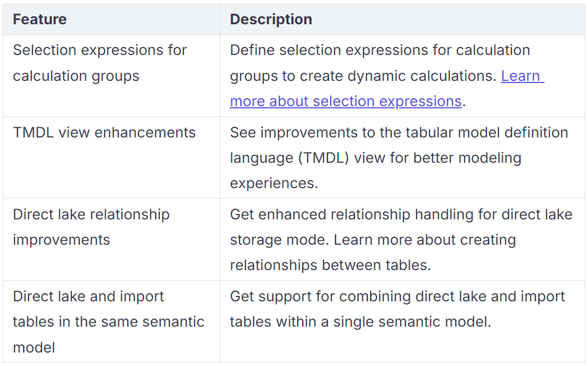Open the Learn more about selection expressions link
The height and width of the screenshot is (366, 588).
pos(345,101)
